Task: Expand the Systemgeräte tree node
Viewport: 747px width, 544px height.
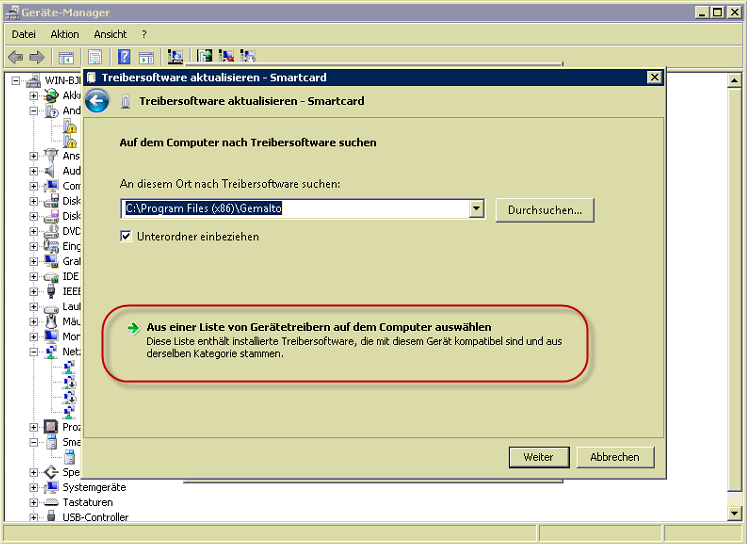Action: [33, 487]
